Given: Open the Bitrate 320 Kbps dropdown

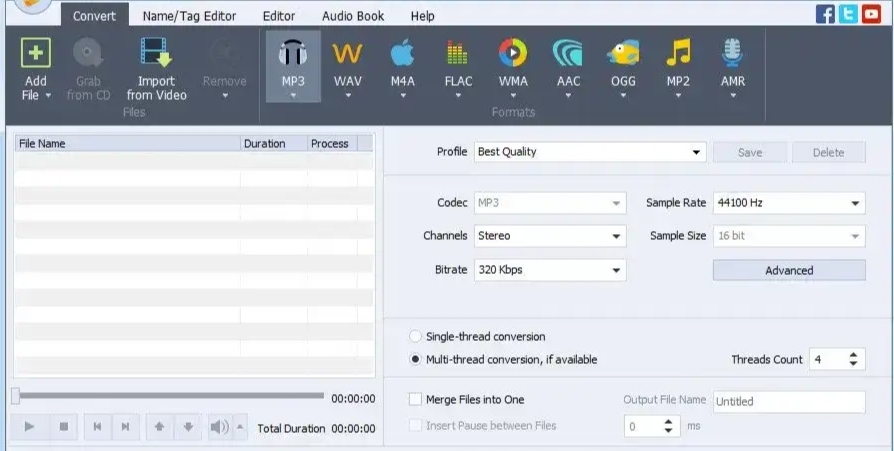Looking at the screenshot, I should click(550, 270).
